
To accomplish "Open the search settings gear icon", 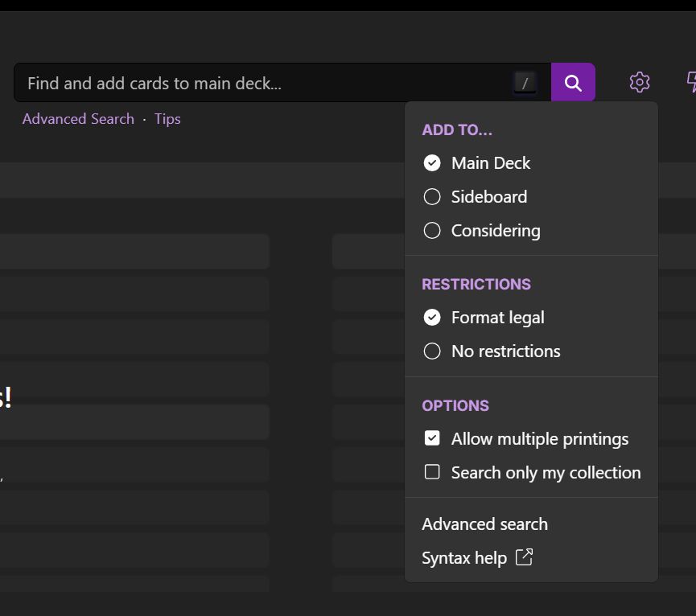I will [640, 83].
